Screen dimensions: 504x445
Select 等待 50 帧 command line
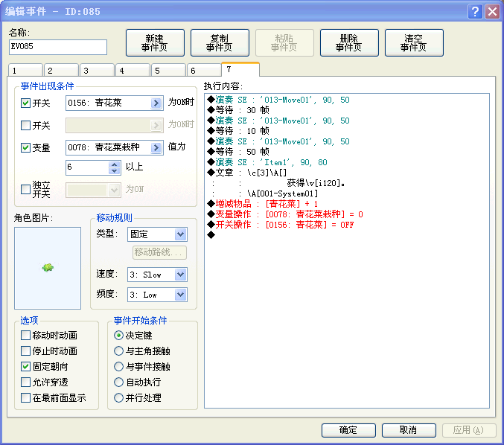coord(238,152)
